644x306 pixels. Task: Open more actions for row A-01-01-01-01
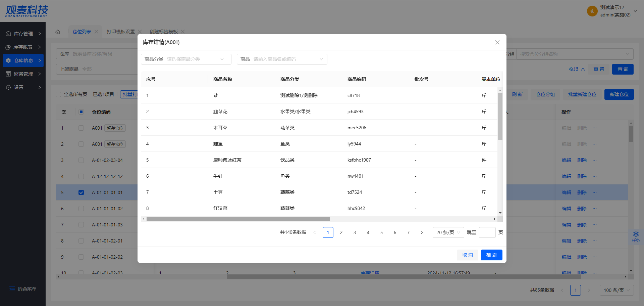click(595, 192)
